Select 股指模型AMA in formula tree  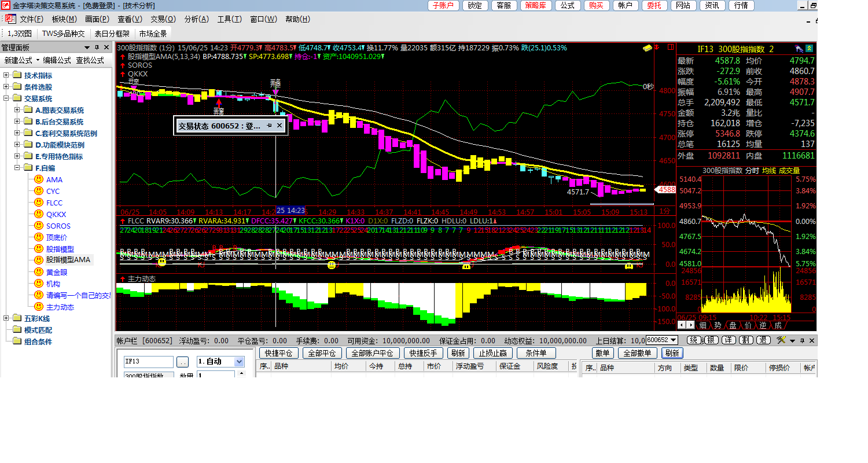tap(68, 260)
